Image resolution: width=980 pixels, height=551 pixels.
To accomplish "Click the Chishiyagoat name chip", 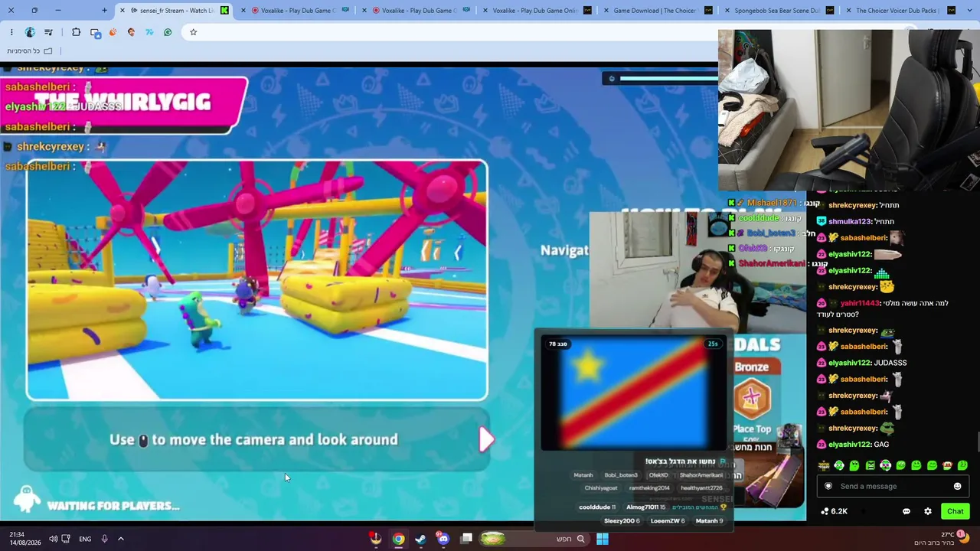I will 601,487.
